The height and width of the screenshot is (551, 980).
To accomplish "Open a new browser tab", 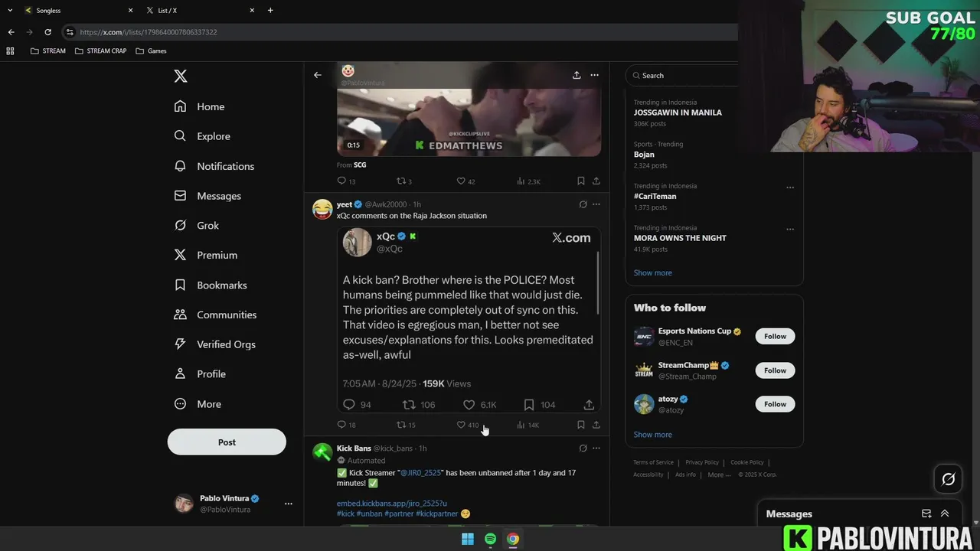I will click(x=270, y=10).
